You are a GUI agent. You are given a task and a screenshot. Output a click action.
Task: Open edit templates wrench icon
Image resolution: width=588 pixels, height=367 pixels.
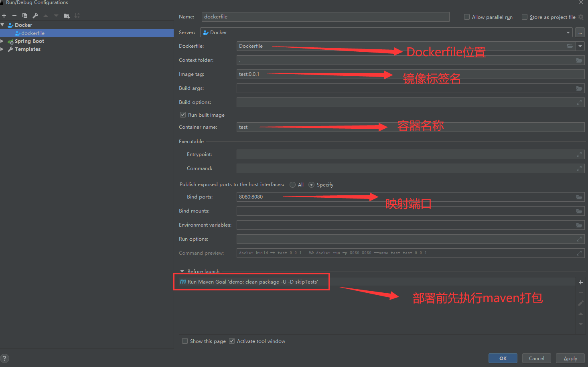click(x=35, y=16)
